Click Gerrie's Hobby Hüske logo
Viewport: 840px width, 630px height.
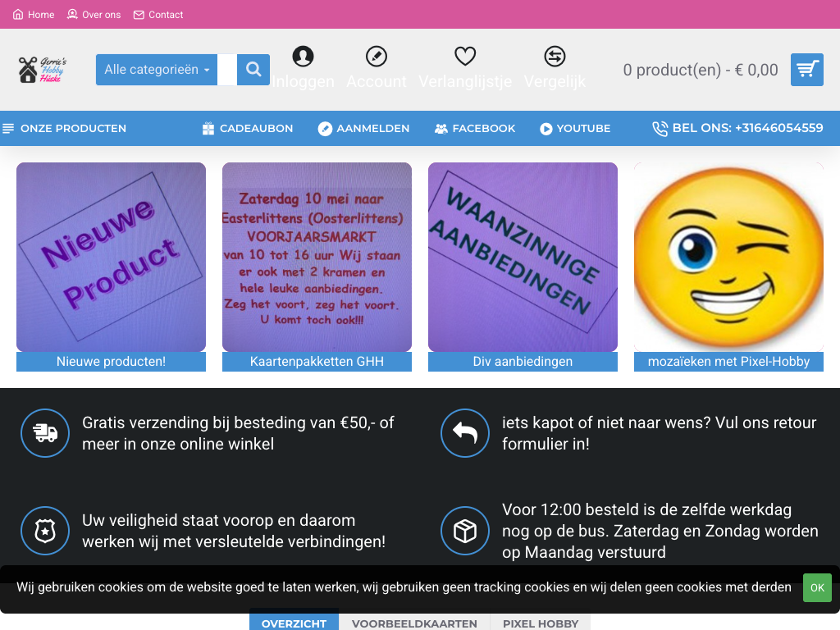click(43, 70)
